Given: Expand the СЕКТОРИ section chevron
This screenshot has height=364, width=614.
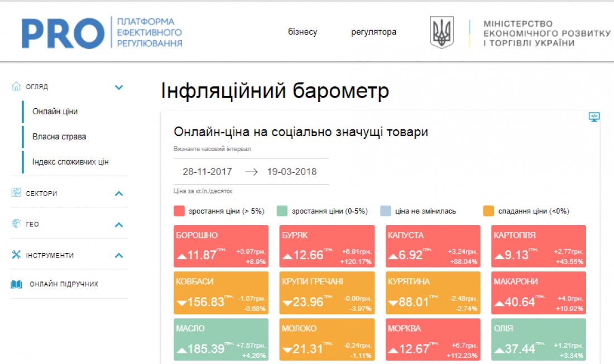Looking at the screenshot, I should click(x=118, y=193).
